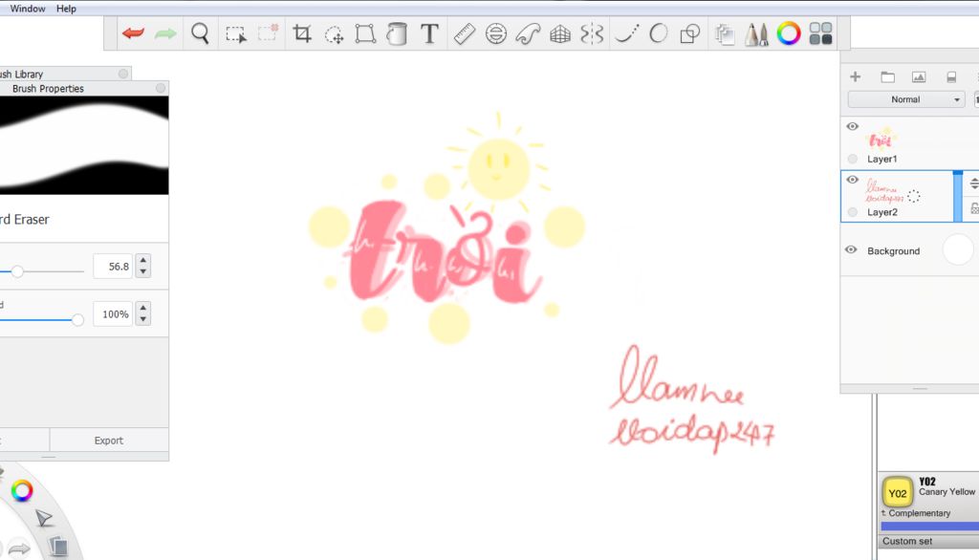The width and height of the screenshot is (979, 560).
Task: Click the brush size 56.8 field
Action: 113,267
